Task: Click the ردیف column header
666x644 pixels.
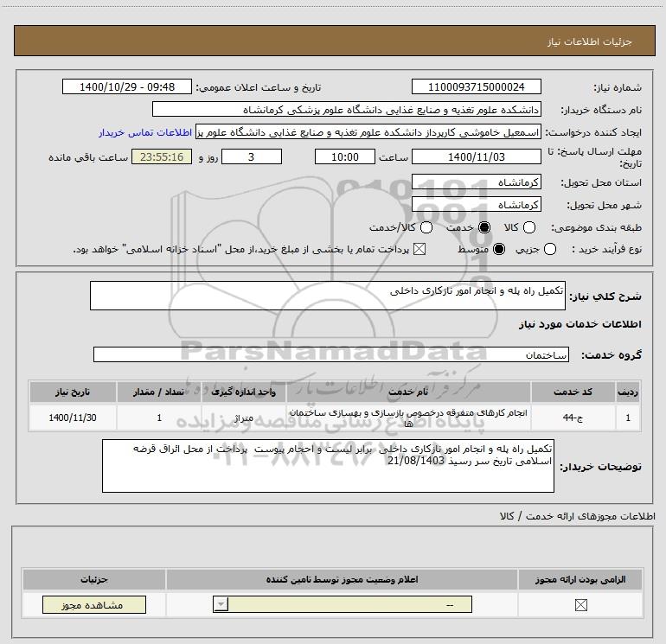Action: pyautogui.click(x=628, y=392)
